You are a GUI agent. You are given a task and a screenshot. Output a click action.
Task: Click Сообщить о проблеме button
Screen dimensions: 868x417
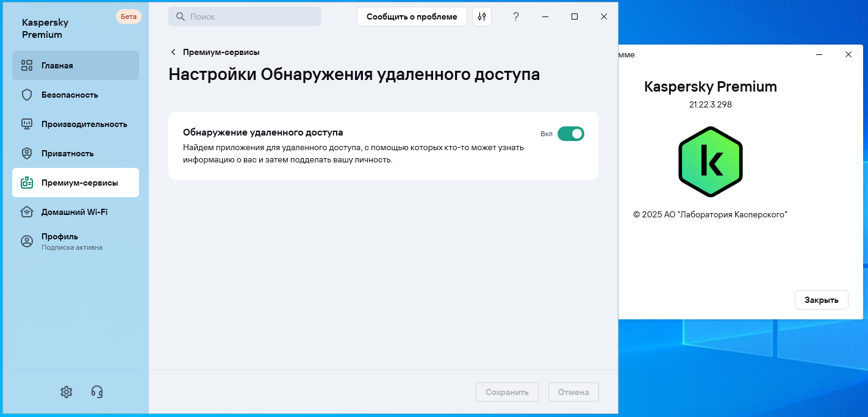point(412,16)
